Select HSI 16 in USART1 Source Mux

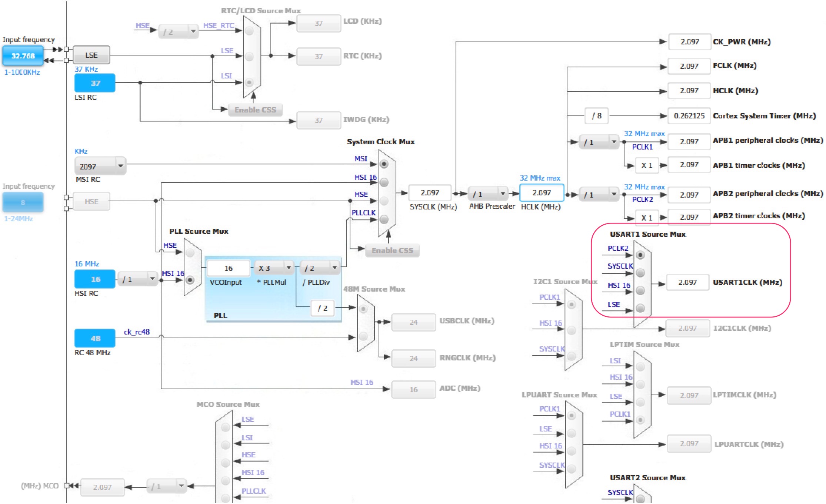[640, 290]
